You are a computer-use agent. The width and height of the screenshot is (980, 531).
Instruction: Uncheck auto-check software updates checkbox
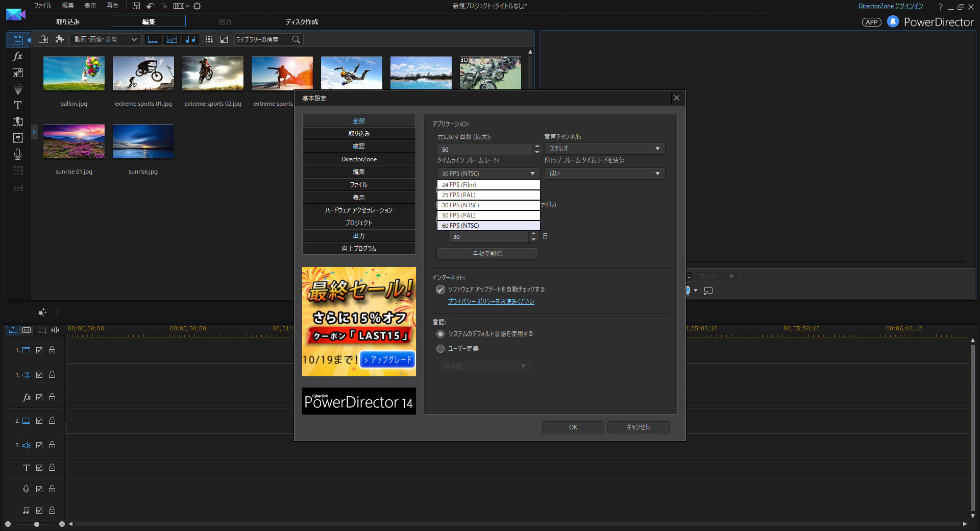point(440,289)
